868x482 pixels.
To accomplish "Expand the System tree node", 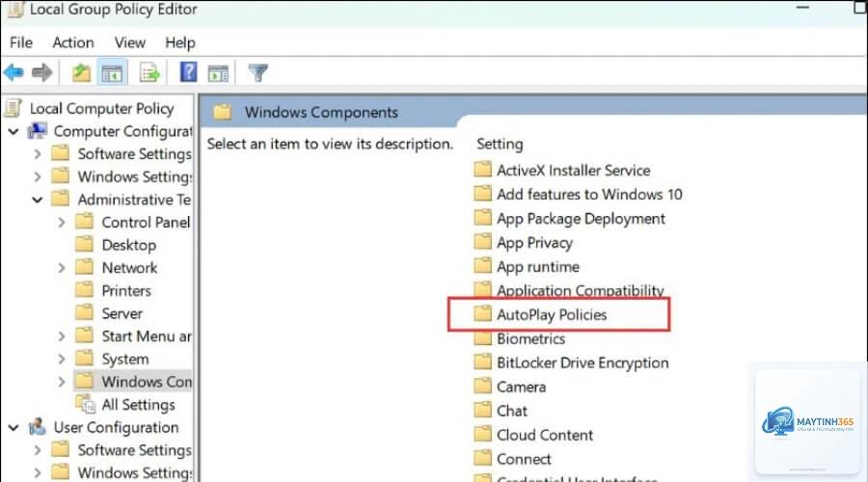I will point(62,360).
